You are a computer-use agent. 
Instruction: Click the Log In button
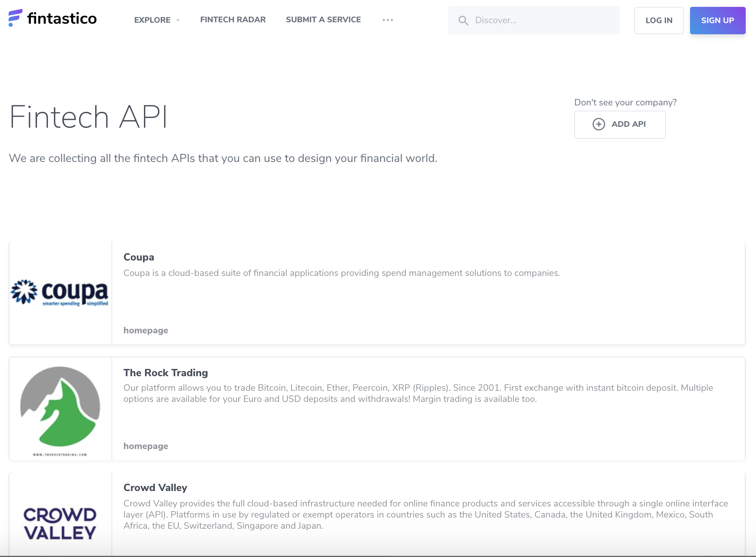[x=659, y=20]
